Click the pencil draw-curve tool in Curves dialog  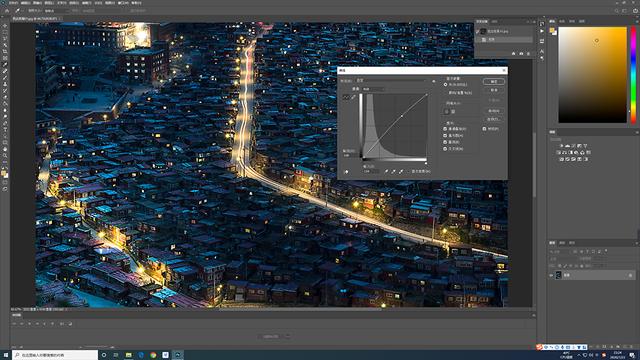click(353, 97)
